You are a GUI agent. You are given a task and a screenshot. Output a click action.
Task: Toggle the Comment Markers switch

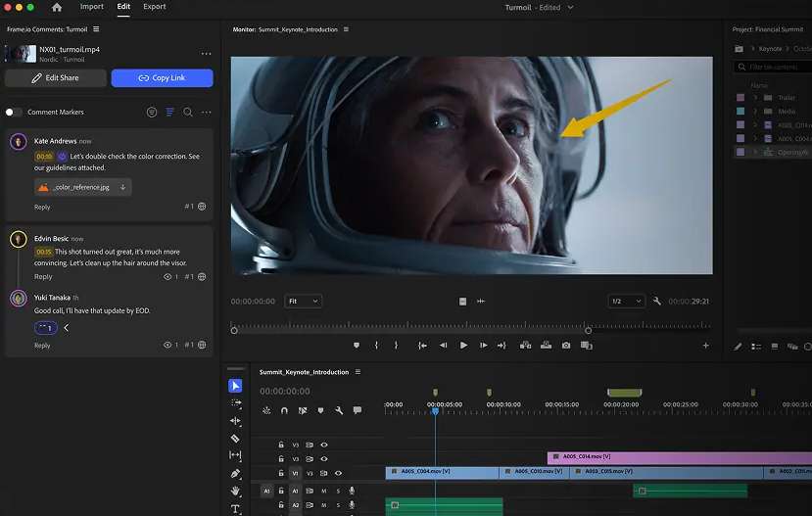(14, 112)
